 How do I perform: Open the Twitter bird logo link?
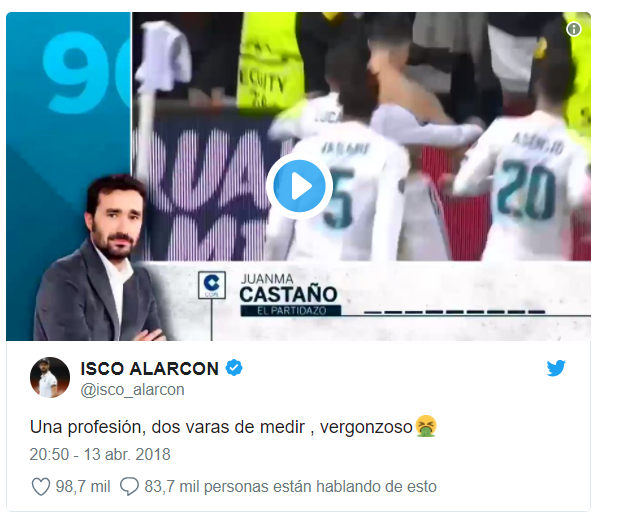tap(556, 368)
